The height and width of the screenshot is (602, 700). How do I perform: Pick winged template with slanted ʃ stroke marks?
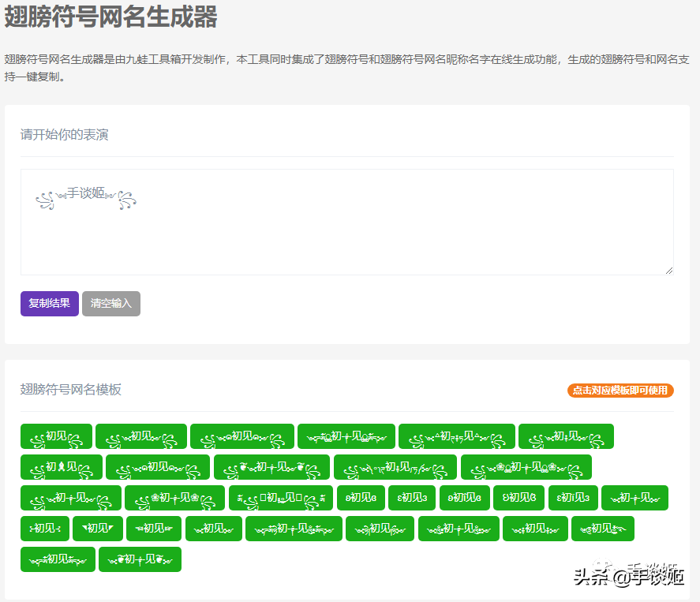(395, 467)
